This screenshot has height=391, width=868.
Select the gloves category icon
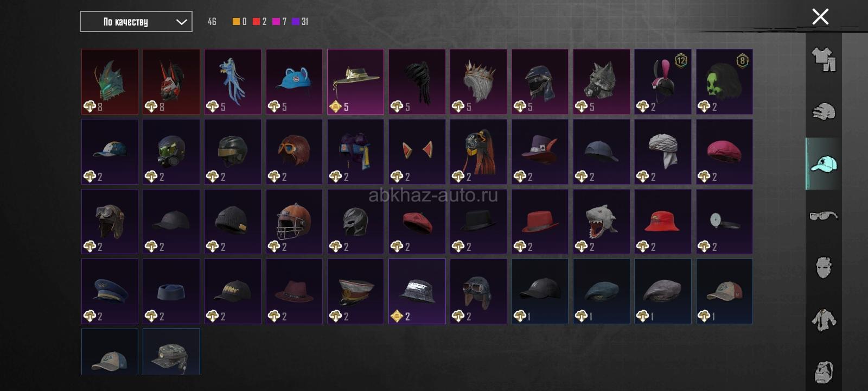[824, 111]
